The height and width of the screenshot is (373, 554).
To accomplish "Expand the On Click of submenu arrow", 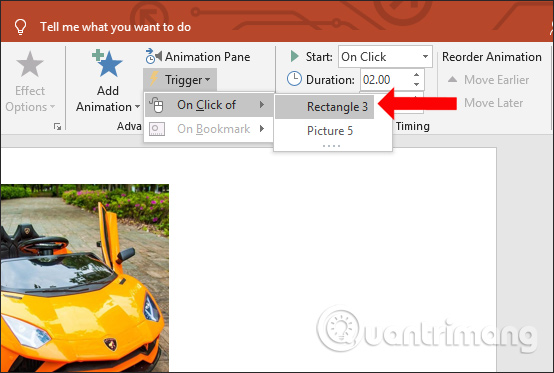I will pos(262,105).
